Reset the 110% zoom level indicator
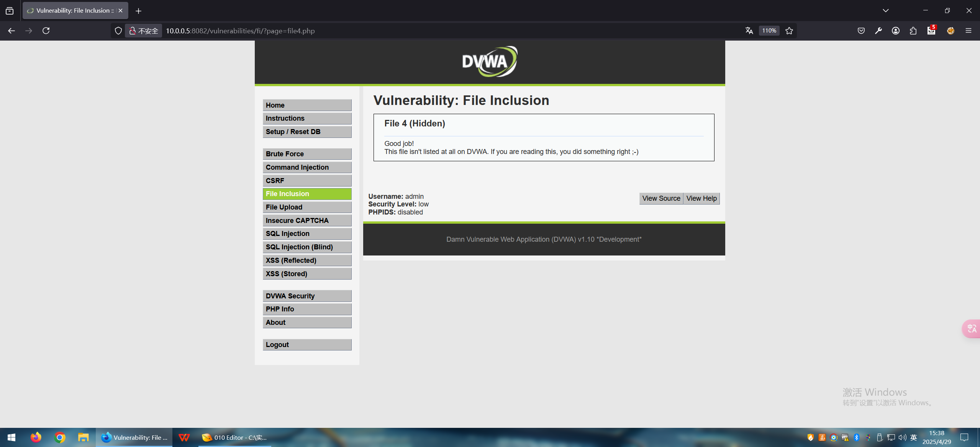The image size is (980, 447). (x=769, y=31)
